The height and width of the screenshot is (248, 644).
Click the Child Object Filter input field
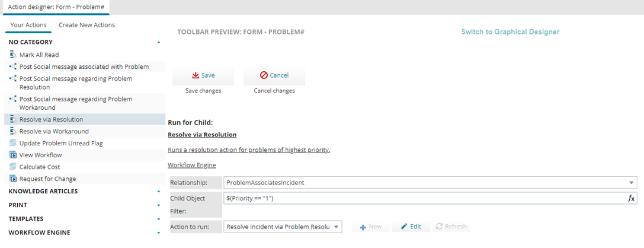pyautogui.click(x=424, y=199)
